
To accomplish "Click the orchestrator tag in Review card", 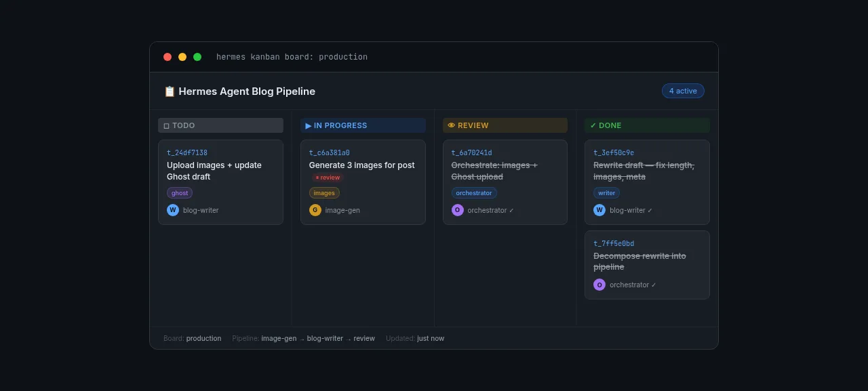I will click(474, 193).
